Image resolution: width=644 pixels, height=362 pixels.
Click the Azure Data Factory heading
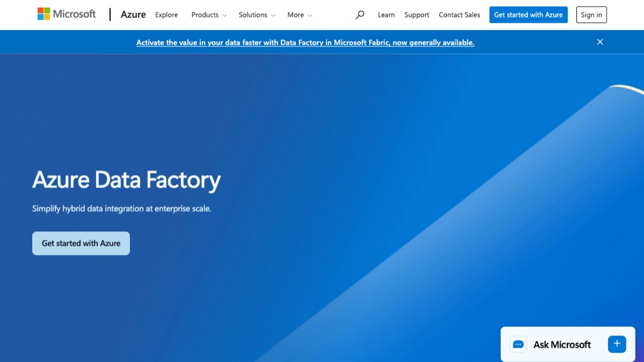click(x=126, y=180)
